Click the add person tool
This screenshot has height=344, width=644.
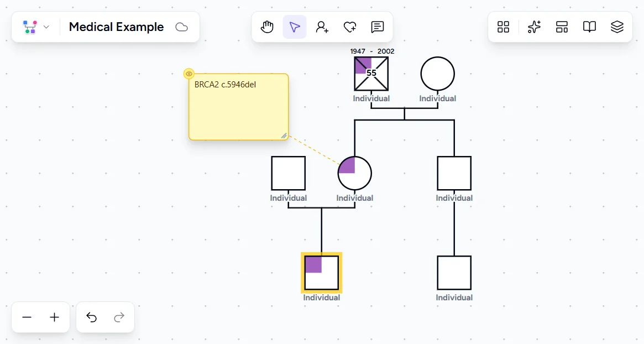click(322, 27)
